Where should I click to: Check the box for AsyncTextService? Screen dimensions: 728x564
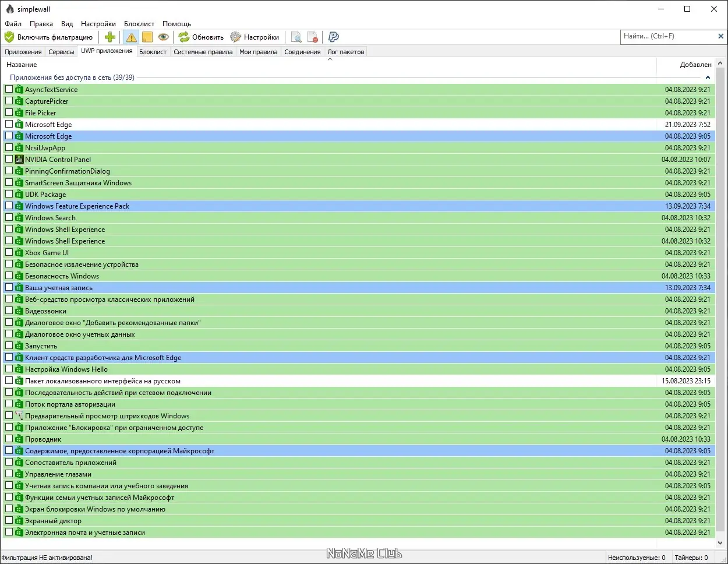(x=9, y=89)
